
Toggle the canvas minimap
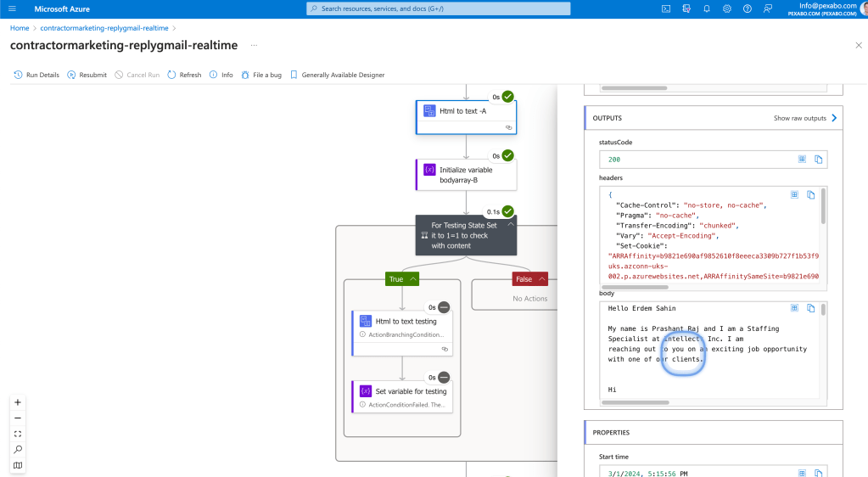pyautogui.click(x=18, y=465)
